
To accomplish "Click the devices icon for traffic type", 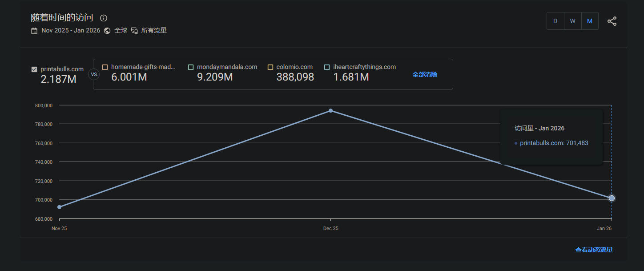I will 134,31.
